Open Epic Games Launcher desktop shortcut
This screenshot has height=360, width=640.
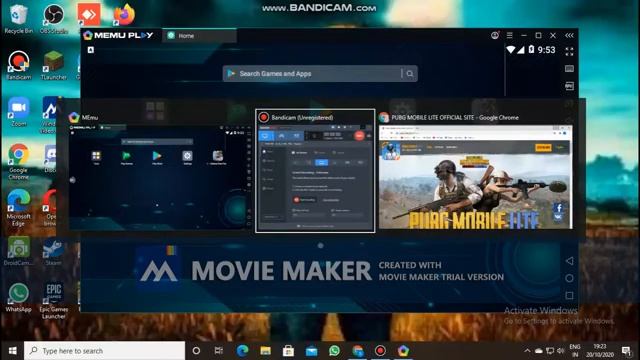[53, 301]
